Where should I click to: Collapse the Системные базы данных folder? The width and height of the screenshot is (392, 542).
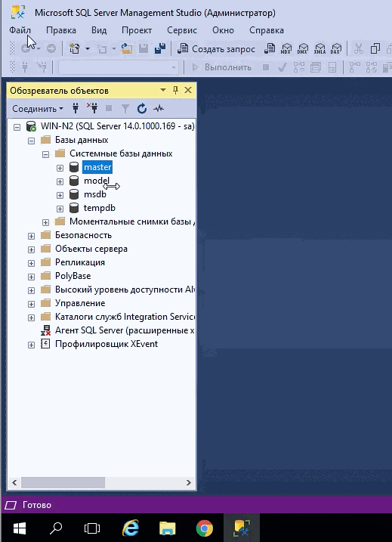click(x=45, y=154)
